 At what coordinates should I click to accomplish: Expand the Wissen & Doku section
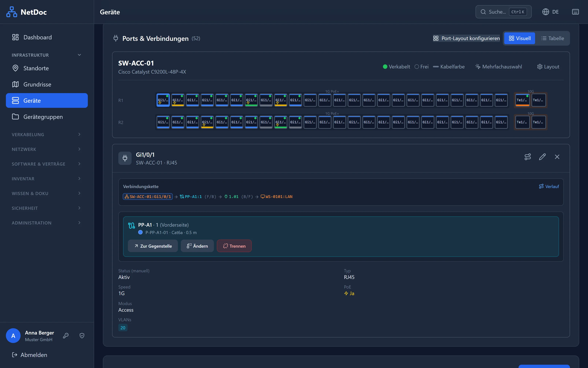point(47,194)
